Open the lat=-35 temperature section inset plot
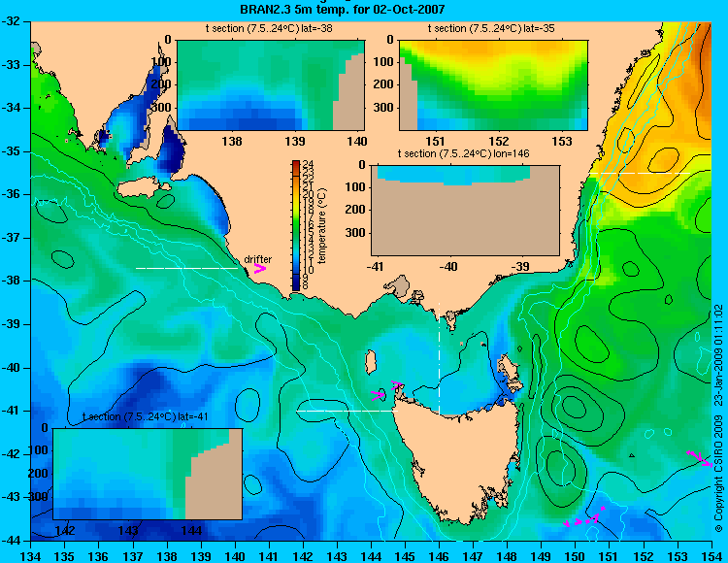 coord(493,85)
